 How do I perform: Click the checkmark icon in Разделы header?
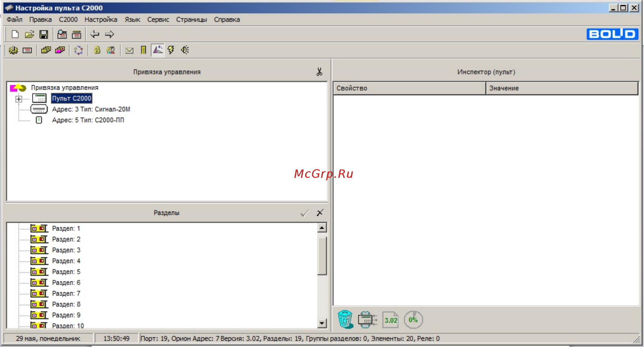click(305, 213)
